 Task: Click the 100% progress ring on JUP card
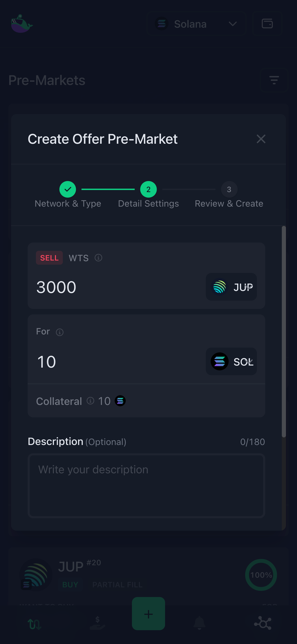point(261,575)
